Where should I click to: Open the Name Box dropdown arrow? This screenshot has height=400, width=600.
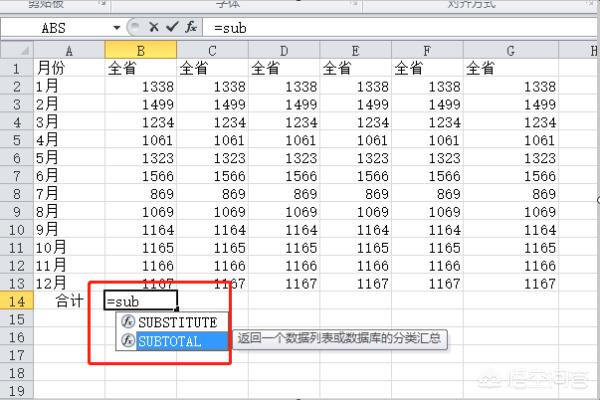point(118,28)
